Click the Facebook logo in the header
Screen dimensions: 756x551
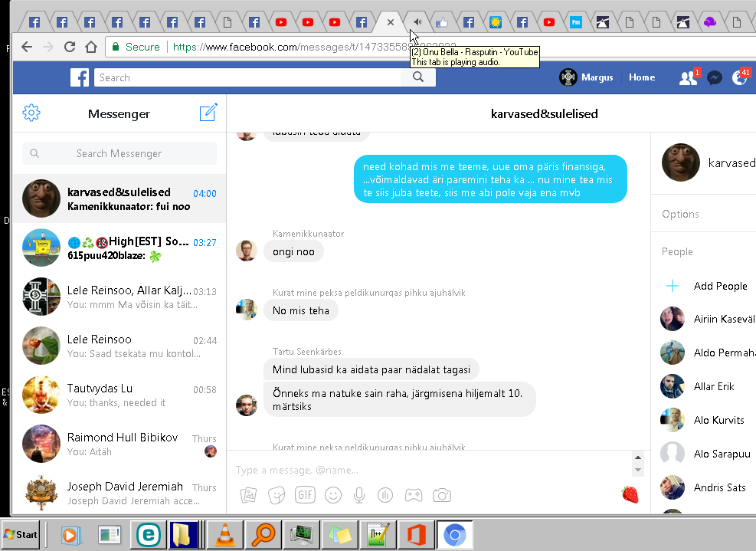point(80,77)
